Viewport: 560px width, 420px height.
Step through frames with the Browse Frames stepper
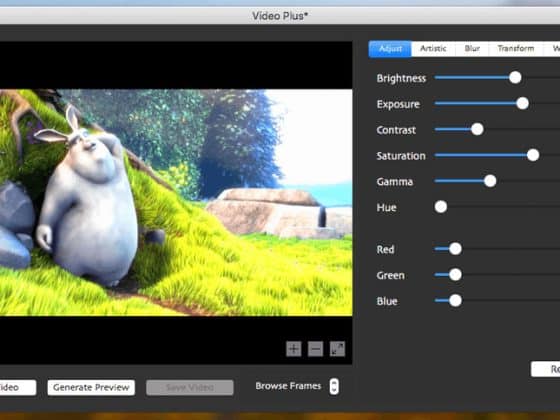(334, 386)
